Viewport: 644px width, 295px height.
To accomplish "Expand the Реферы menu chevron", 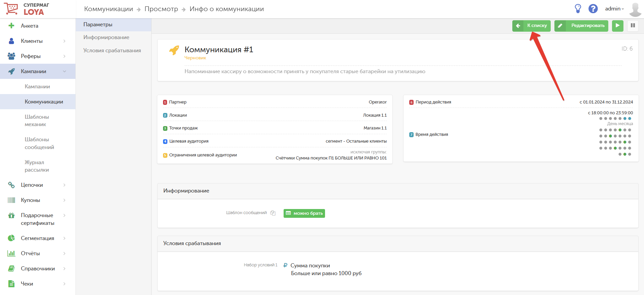I will pyautogui.click(x=64, y=56).
